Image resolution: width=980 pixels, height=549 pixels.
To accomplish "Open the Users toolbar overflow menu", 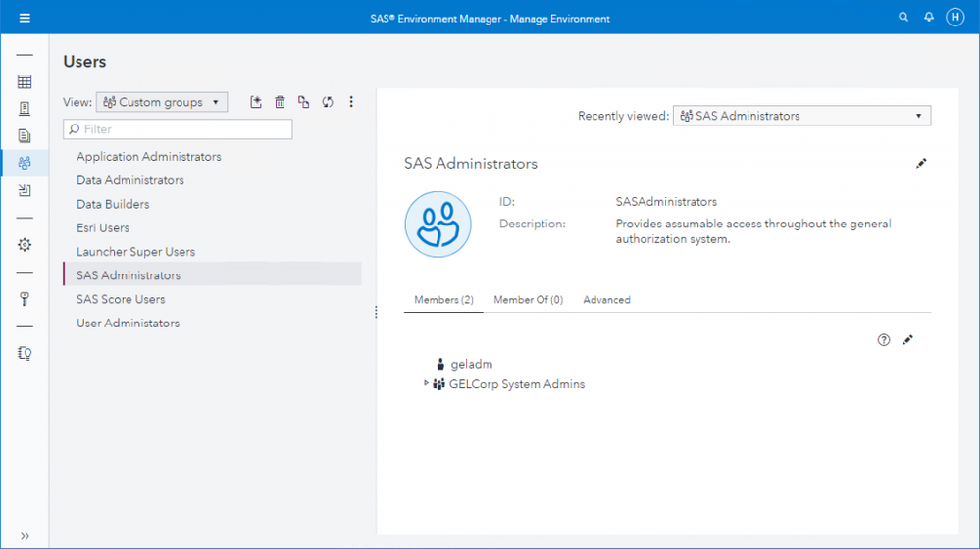I will [x=351, y=102].
